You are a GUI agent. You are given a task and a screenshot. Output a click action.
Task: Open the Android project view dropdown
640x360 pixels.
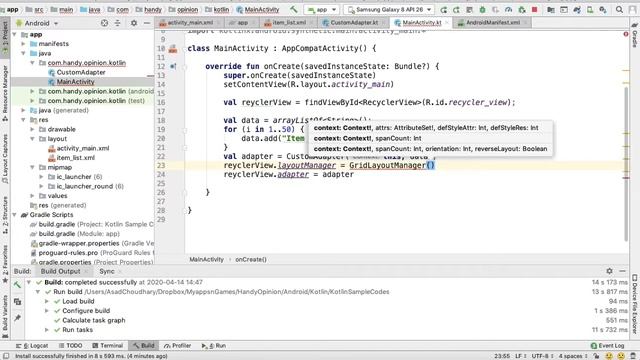37,23
